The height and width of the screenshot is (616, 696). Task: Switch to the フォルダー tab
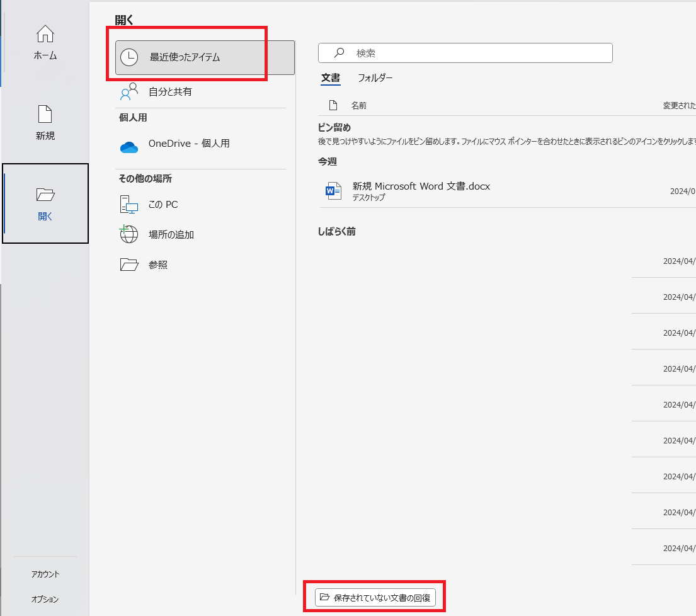(377, 77)
